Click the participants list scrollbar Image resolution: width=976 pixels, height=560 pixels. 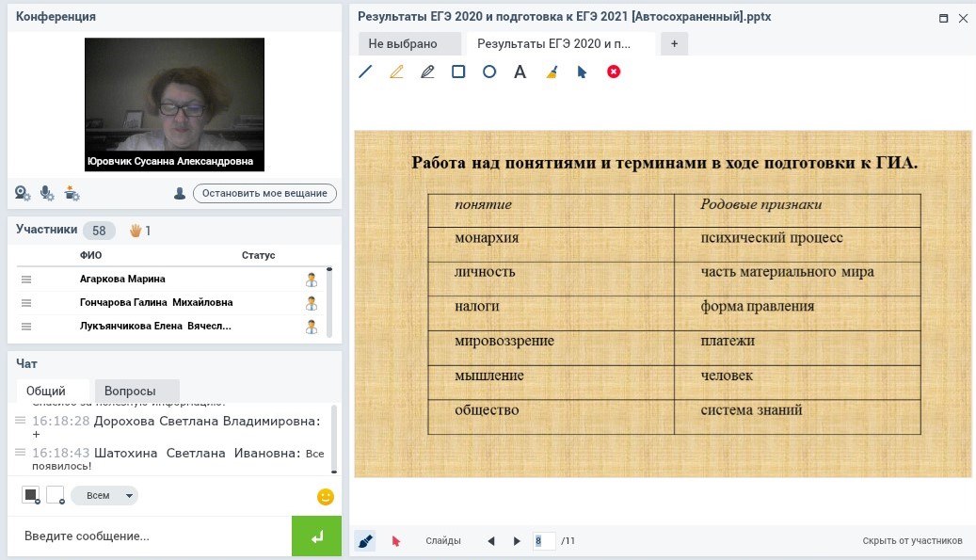329,302
